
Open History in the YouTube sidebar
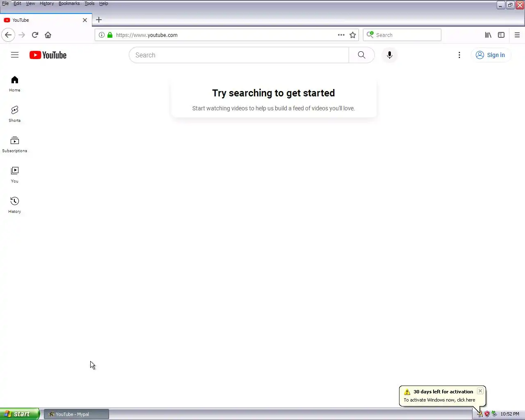(15, 205)
